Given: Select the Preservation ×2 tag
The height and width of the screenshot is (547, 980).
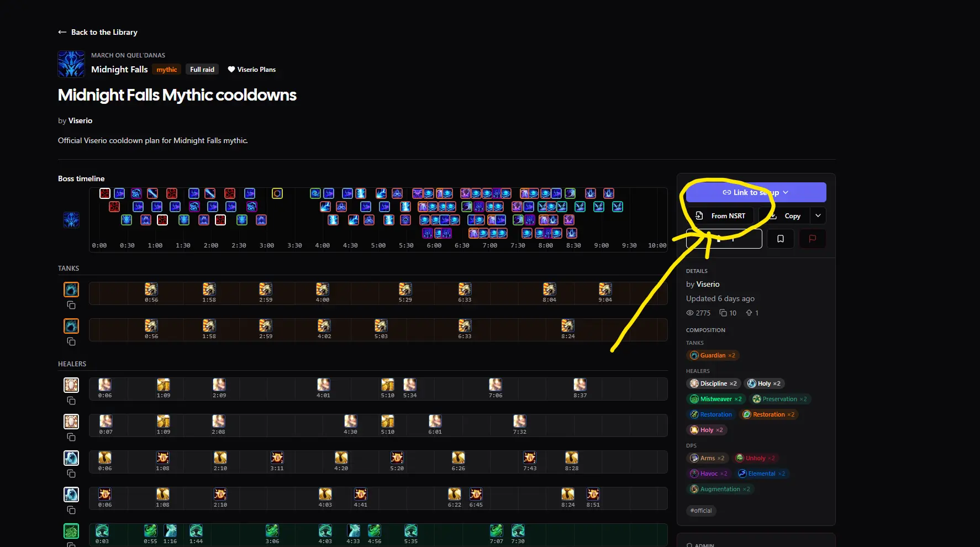Looking at the screenshot, I should pos(779,399).
